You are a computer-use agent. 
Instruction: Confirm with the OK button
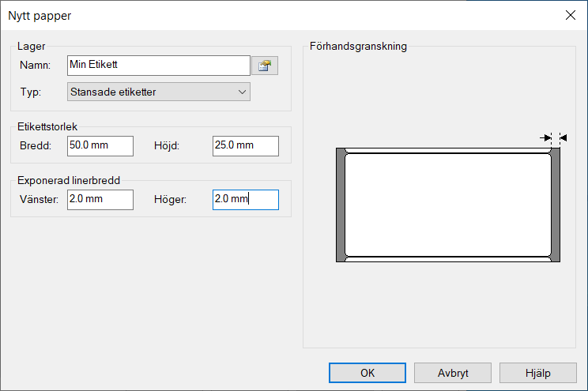click(x=367, y=373)
